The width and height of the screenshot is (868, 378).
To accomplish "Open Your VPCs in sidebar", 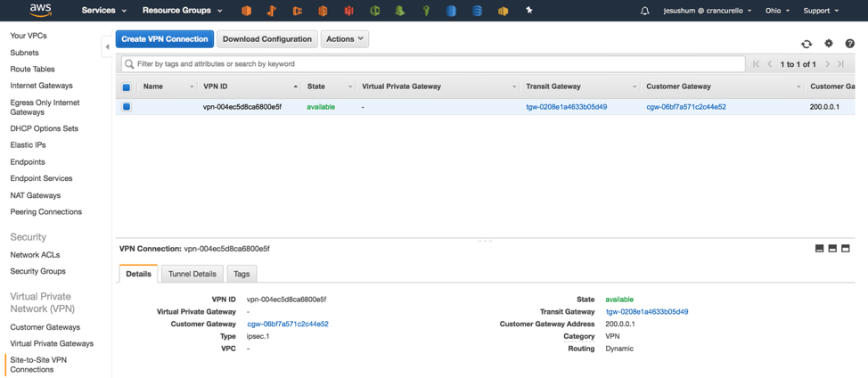I will click(x=29, y=36).
